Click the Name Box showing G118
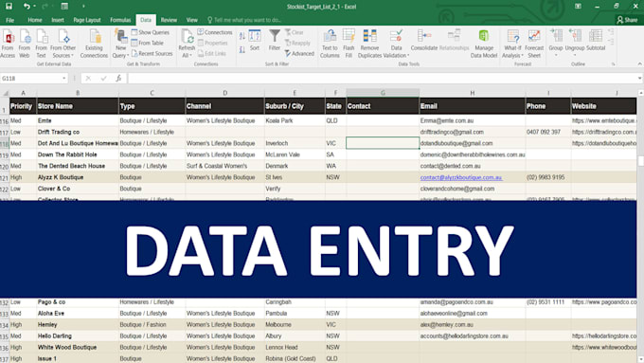Screen dimensions: 644x363 (31, 78)
